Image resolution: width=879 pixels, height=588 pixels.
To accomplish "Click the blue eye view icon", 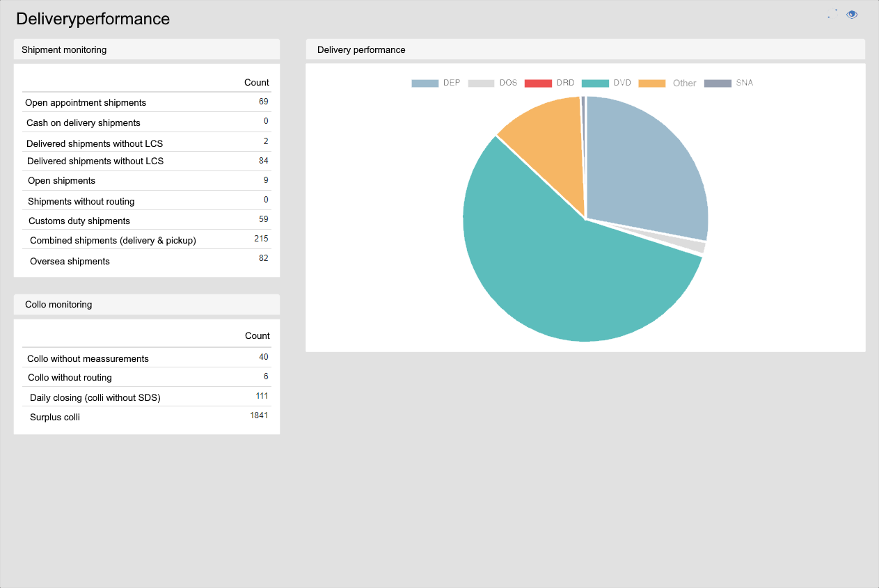I will [852, 15].
